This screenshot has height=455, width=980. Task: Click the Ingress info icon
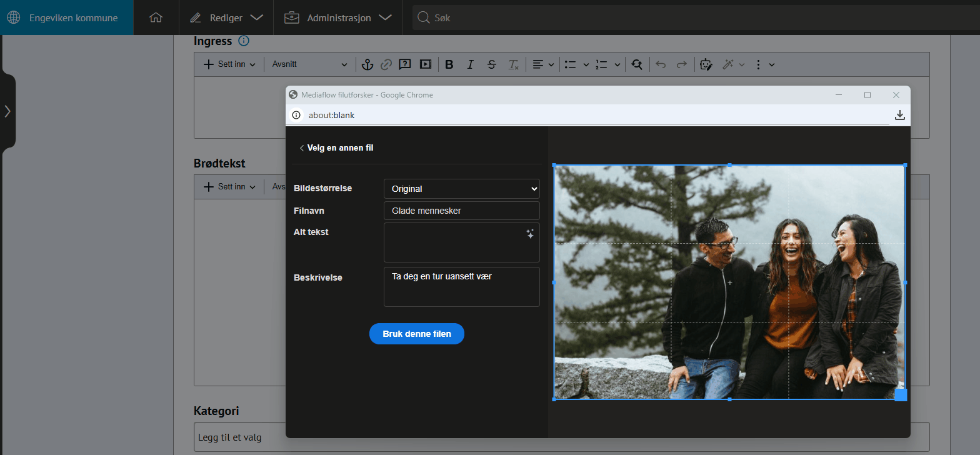coord(244,41)
